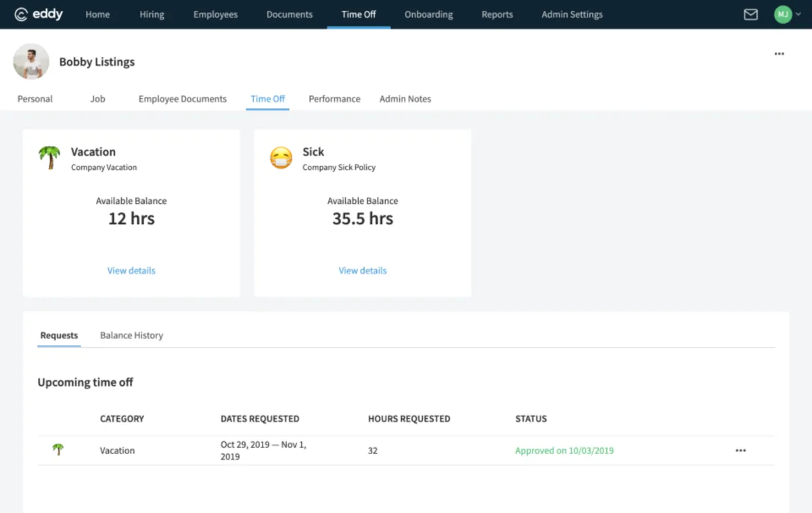The height and width of the screenshot is (513, 812).
Task: Click the masked face Sick icon
Action: pos(281,158)
